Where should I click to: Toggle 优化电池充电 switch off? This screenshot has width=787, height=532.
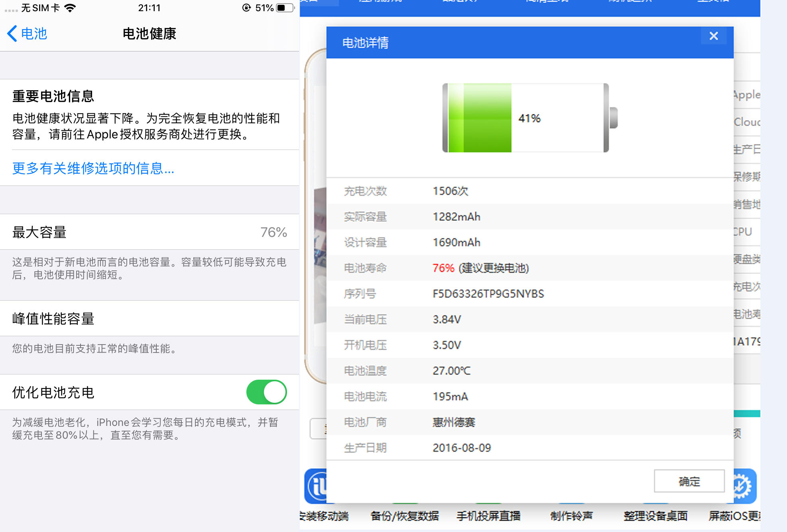tap(266, 392)
